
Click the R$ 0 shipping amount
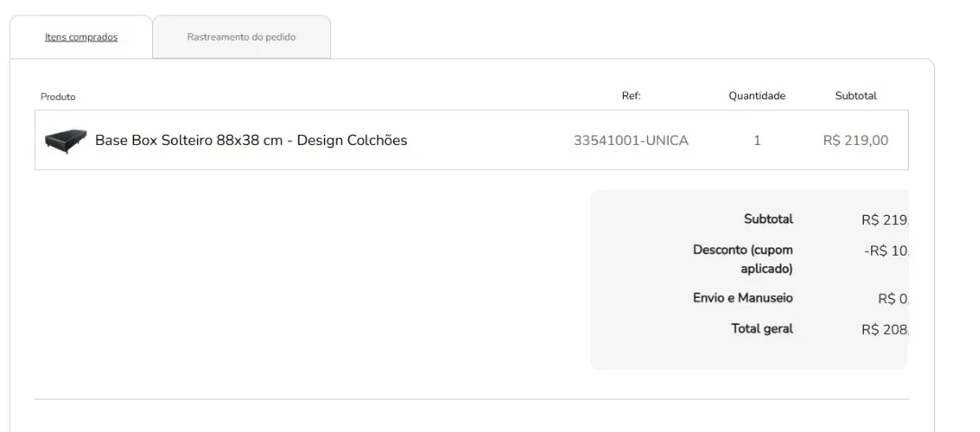[893, 300]
